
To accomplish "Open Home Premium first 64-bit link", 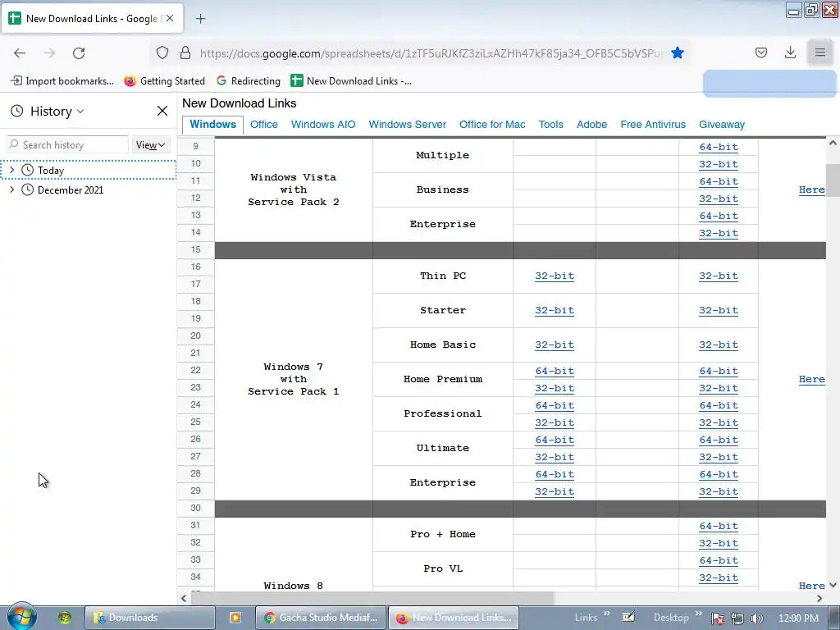I will [555, 371].
